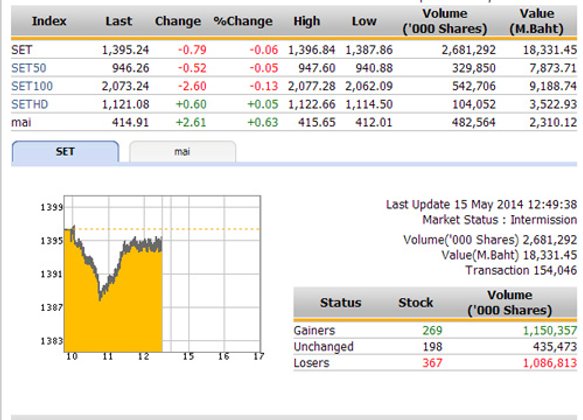
Task: Click SET high value 1,396.84
Action: pyautogui.click(x=312, y=50)
